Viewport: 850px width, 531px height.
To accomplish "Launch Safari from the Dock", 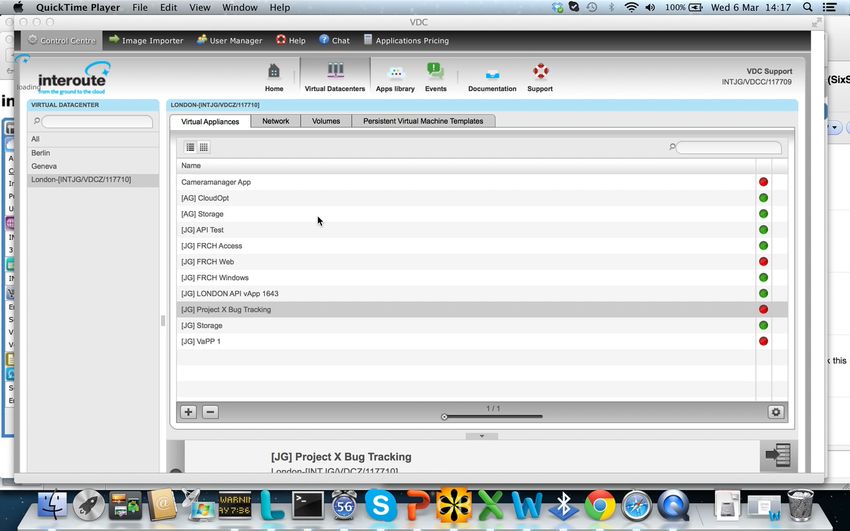I will [636, 506].
